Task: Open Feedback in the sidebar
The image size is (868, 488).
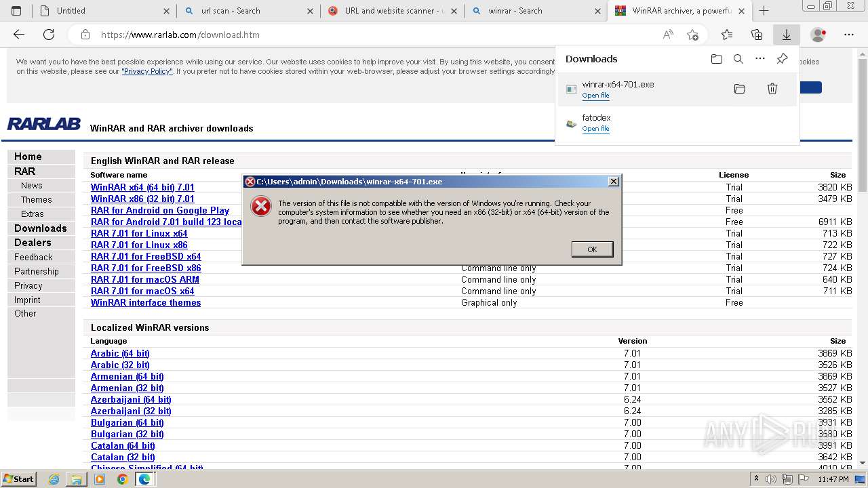Action: [x=33, y=258]
